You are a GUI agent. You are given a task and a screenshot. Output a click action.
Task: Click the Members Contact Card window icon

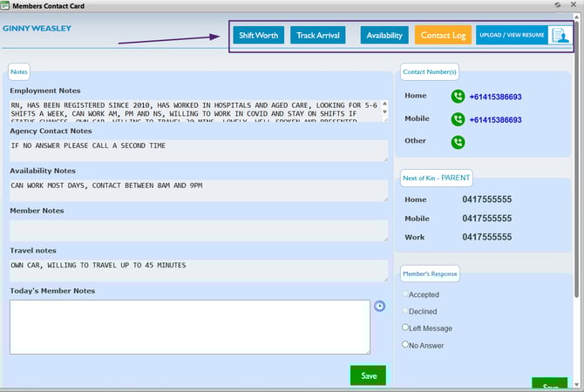pos(6,6)
